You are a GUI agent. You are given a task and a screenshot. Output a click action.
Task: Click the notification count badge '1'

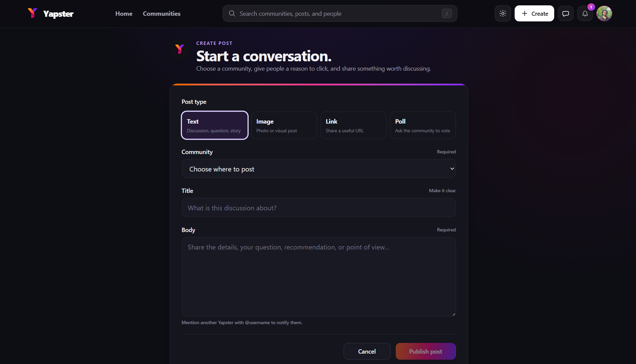coord(591,7)
